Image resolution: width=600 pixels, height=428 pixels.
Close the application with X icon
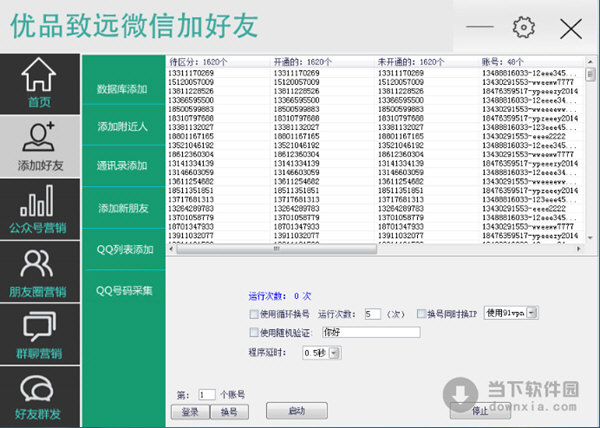pos(571,29)
